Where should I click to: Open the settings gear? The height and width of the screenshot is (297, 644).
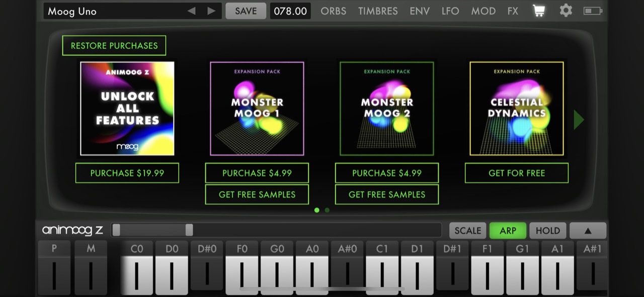coord(566,11)
